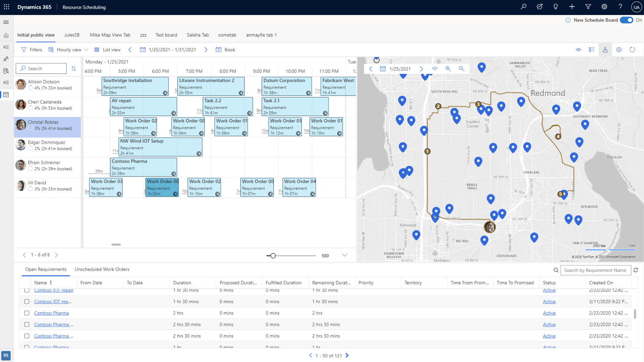The height and width of the screenshot is (362, 644).
Task: Open the Contoso IOT repair requirement link
Action: 53,290
